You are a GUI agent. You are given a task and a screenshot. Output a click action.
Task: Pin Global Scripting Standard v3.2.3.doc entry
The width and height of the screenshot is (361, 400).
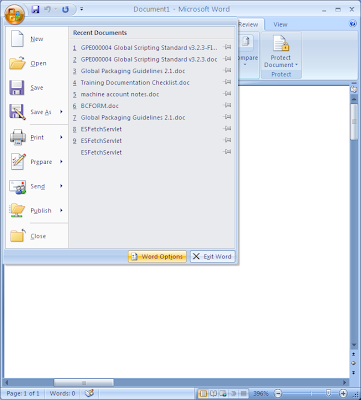pos(228,59)
